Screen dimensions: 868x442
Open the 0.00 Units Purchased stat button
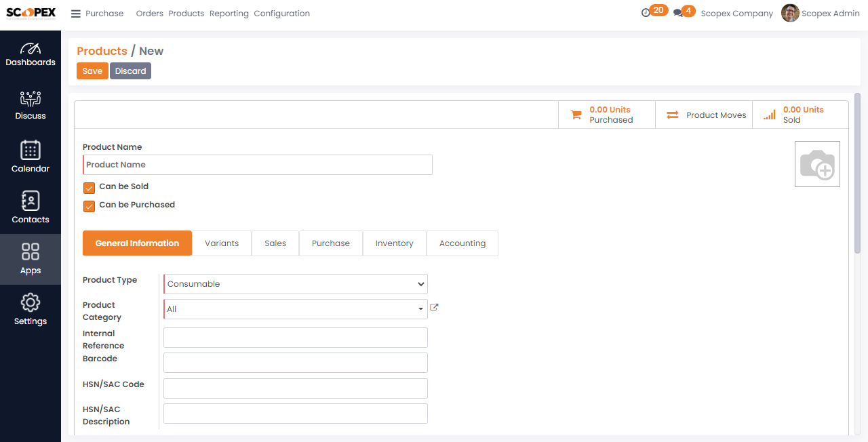pyautogui.click(x=607, y=115)
